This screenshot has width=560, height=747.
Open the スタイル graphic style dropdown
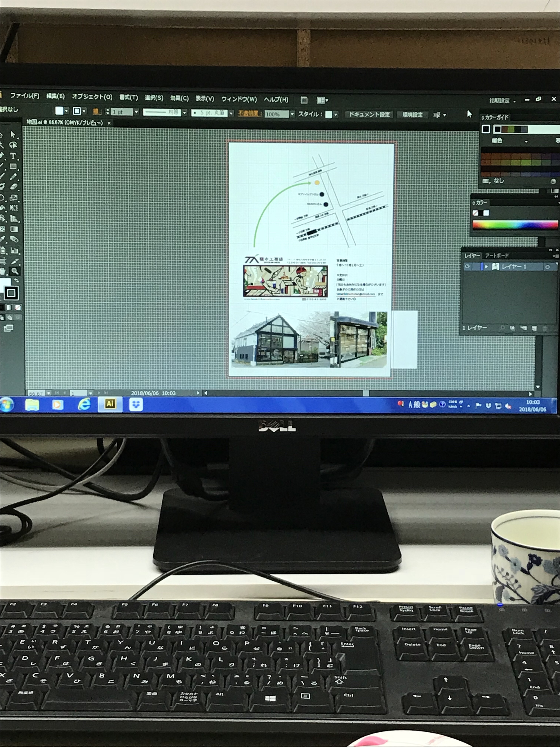pyautogui.click(x=336, y=114)
